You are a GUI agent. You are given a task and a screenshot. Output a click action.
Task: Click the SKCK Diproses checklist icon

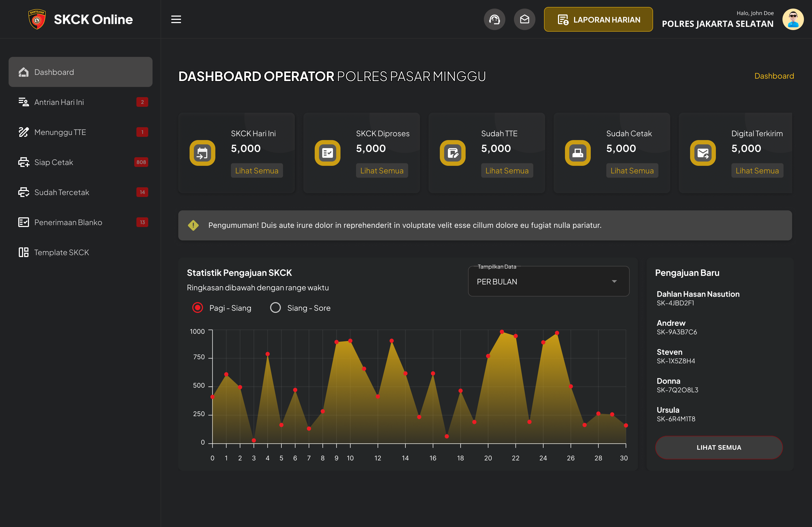point(327,153)
